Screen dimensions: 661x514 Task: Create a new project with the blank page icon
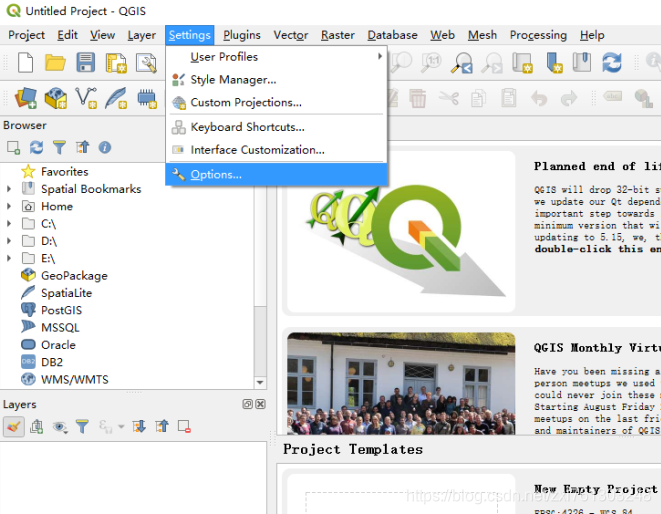[x=25, y=63]
